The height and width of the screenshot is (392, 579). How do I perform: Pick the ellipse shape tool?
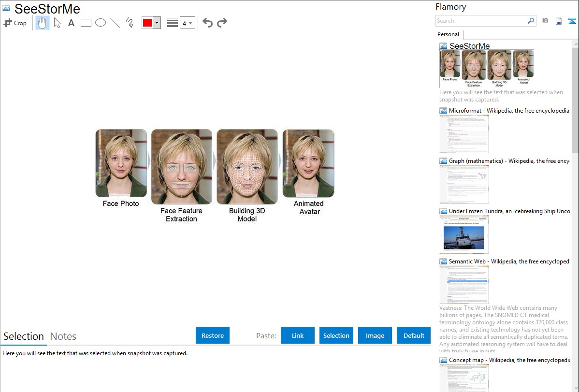click(x=101, y=23)
